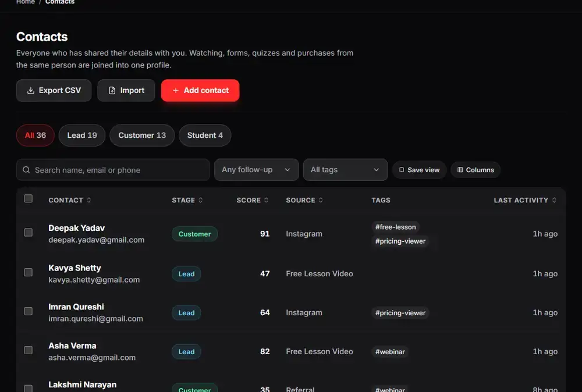Click #webinar tag in Asha Verma row
The image size is (582, 392).
(390, 352)
